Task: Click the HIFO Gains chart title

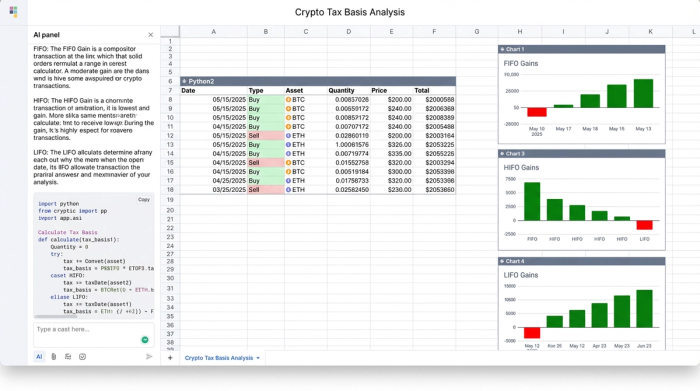Action: tap(521, 168)
